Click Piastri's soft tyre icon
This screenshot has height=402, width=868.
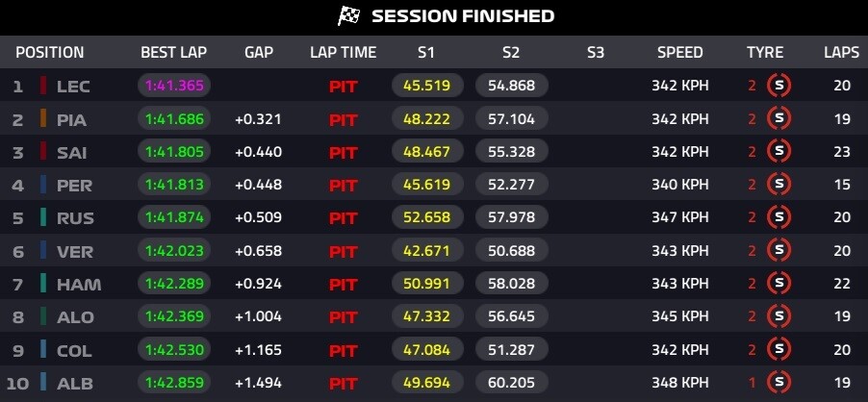pyautogui.click(x=779, y=119)
